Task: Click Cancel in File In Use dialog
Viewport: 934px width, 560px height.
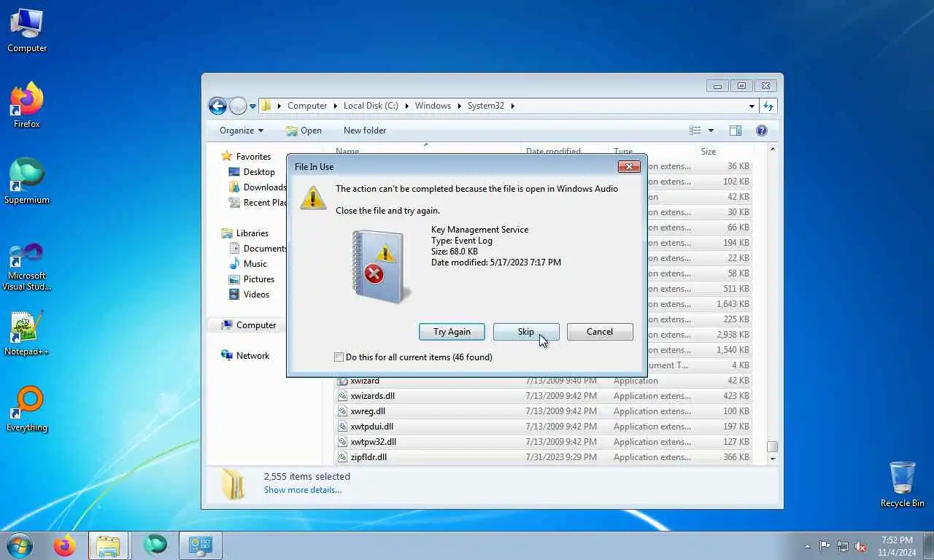Action: tap(600, 332)
